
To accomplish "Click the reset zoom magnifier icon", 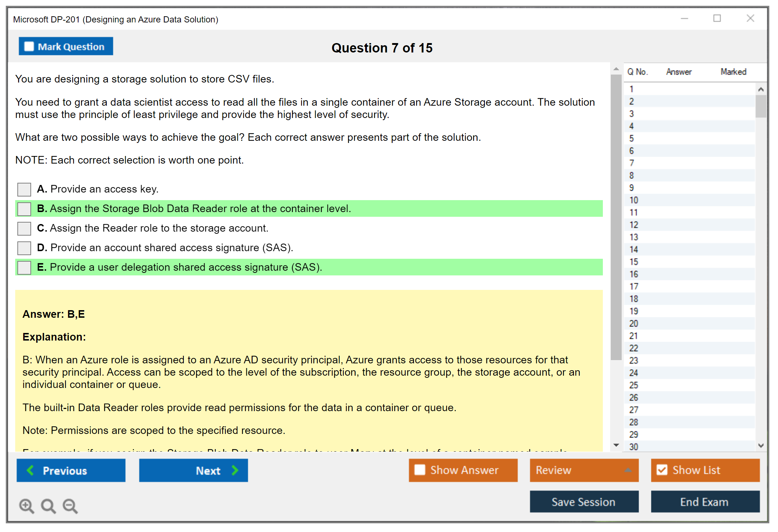I will tap(48, 506).
